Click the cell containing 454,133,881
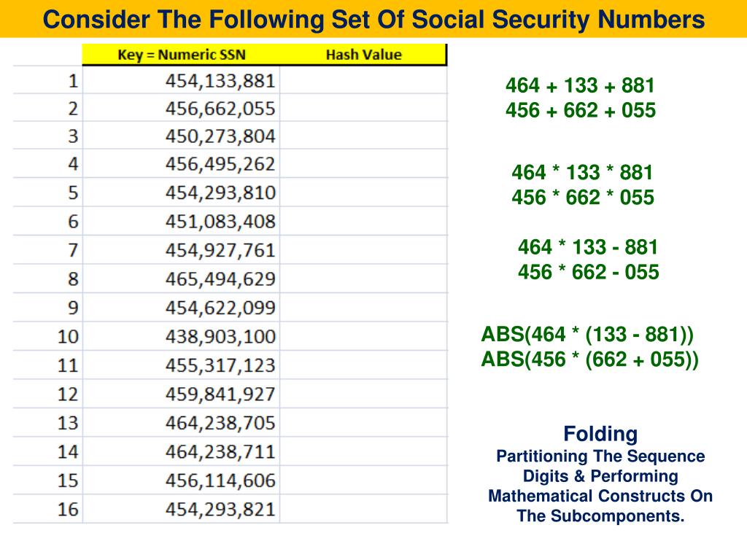This screenshot has width=747, height=560. [181, 80]
